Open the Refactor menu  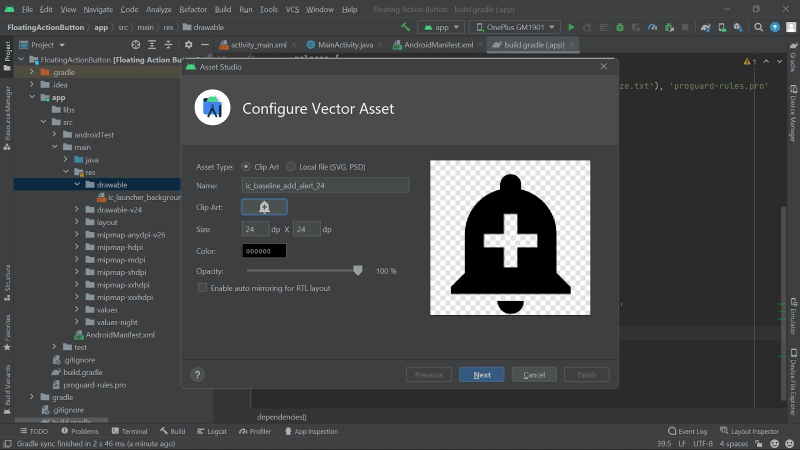(193, 9)
